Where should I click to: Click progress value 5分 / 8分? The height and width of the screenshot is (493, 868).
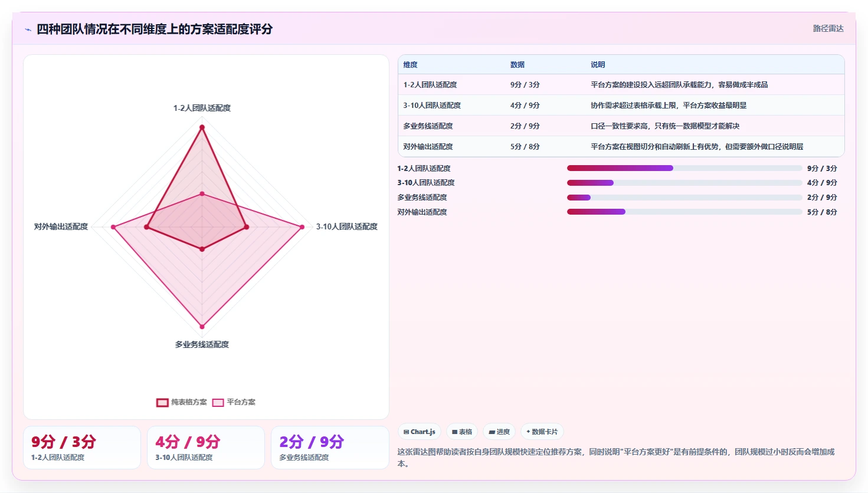tap(822, 212)
